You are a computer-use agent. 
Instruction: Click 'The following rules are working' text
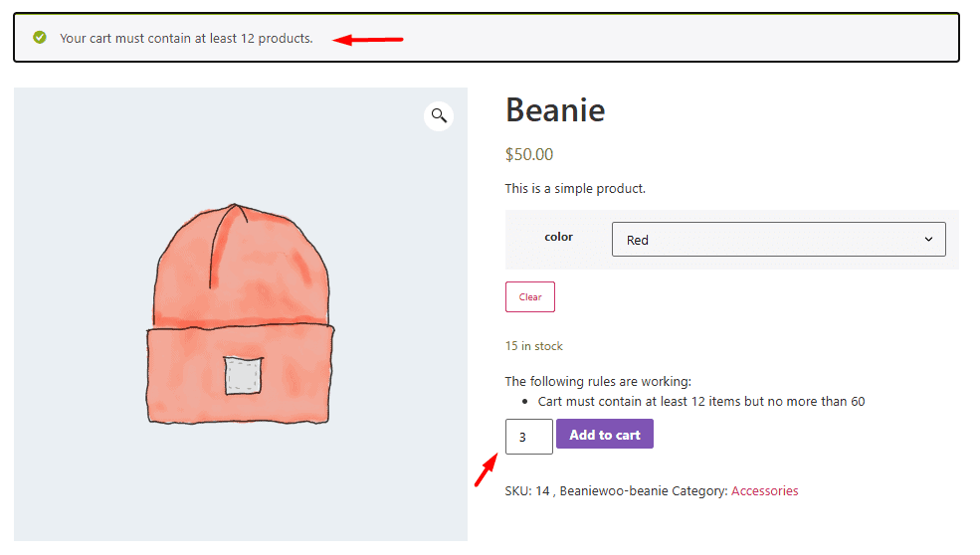pyautogui.click(x=597, y=381)
